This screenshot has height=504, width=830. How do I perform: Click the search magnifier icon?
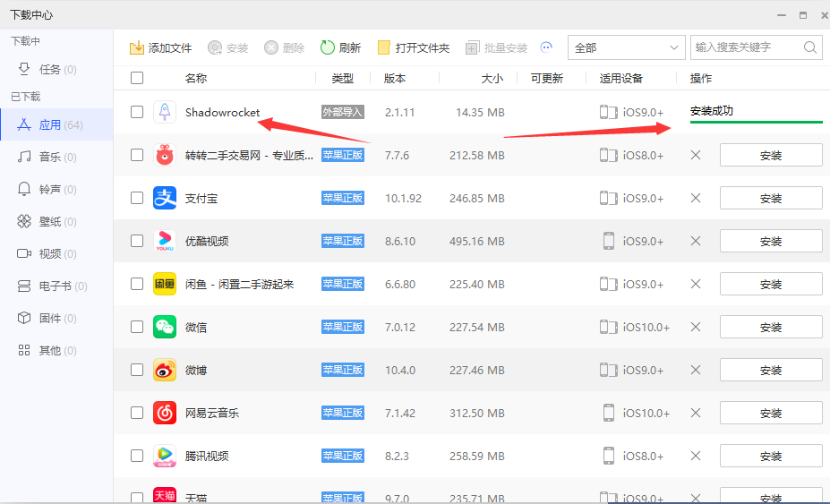pos(809,47)
